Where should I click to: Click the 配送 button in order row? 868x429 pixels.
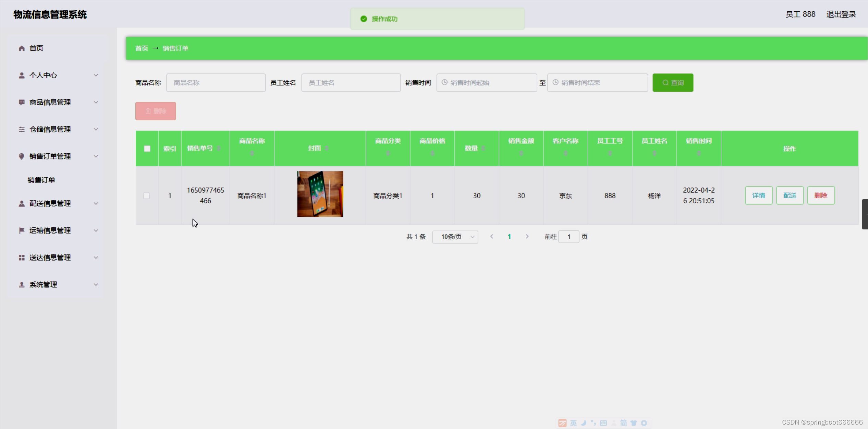(790, 195)
